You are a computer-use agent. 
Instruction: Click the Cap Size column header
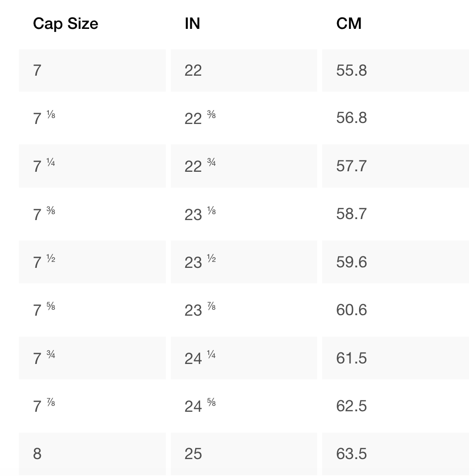tap(65, 23)
